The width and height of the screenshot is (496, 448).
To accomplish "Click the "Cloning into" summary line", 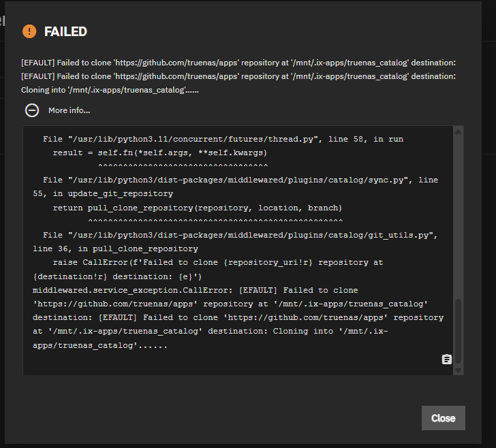I will [x=110, y=90].
